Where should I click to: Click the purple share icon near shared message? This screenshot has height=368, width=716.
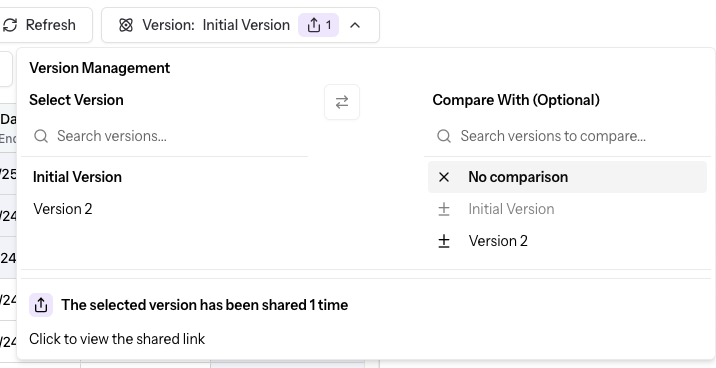coord(41,305)
